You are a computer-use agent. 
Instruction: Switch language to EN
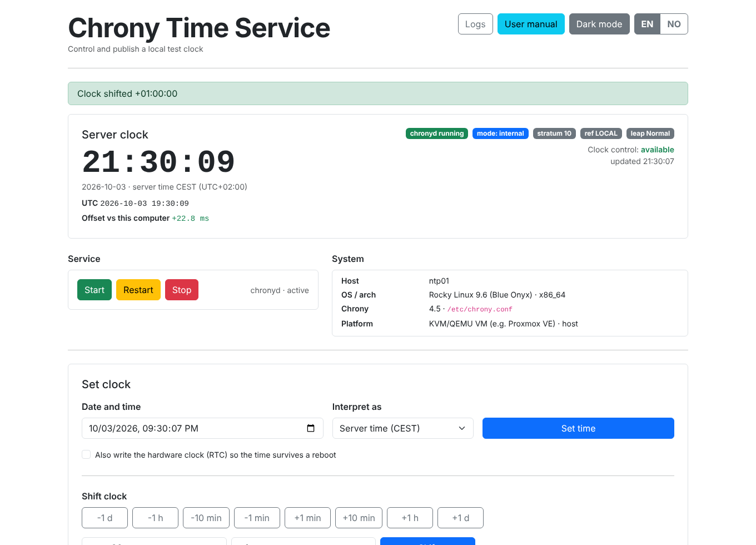(647, 24)
